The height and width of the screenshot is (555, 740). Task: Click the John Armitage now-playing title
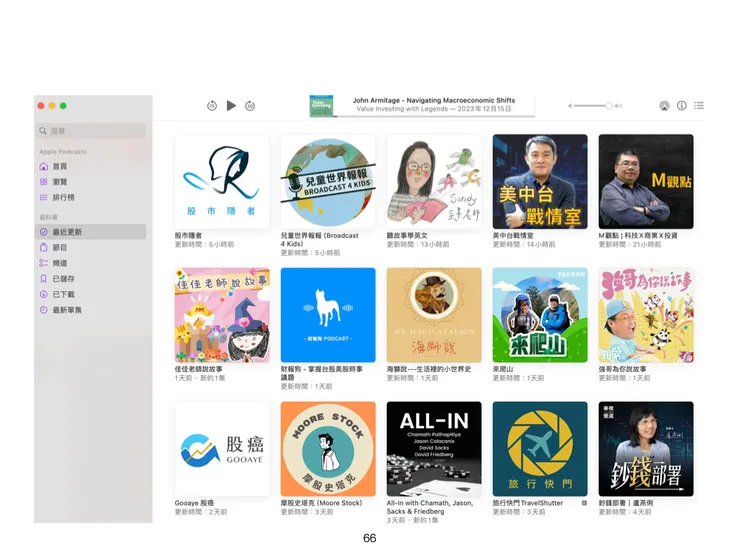click(x=434, y=100)
